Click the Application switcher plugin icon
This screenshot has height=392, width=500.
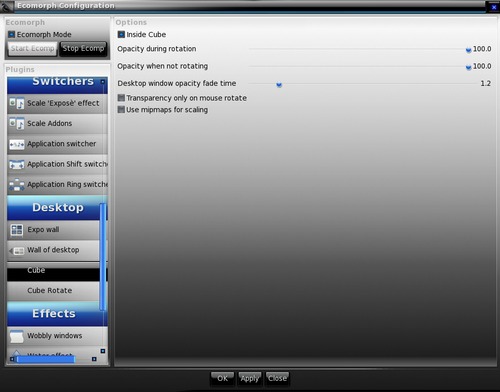[x=16, y=144]
